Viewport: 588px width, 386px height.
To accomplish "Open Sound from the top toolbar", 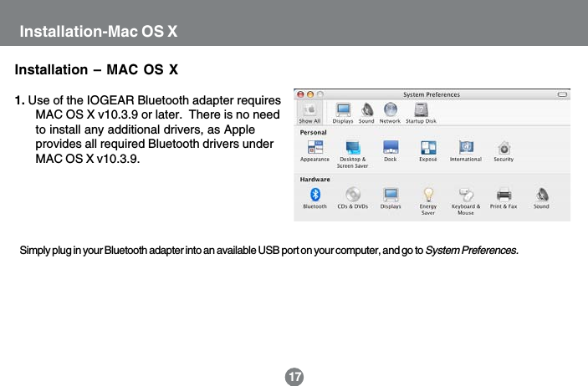I will (366, 113).
